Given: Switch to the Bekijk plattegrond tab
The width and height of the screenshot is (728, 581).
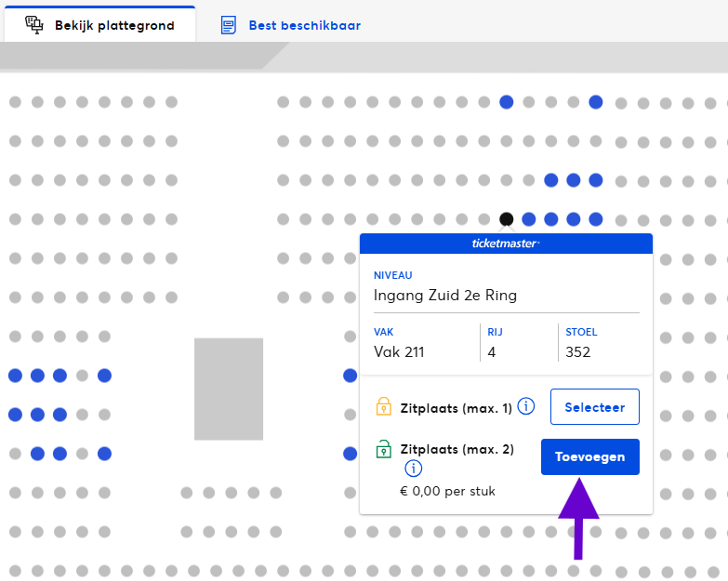Looking at the screenshot, I should [x=99, y=25].
